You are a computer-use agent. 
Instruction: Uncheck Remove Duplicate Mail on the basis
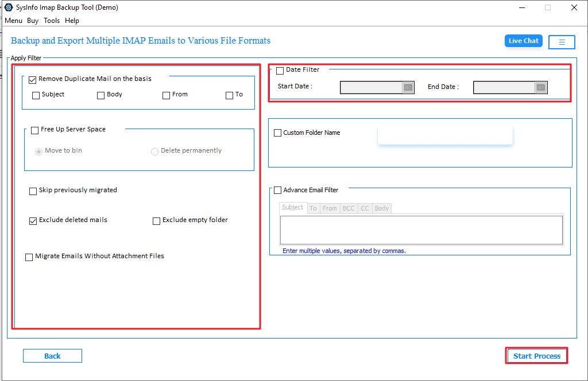click(33, 79)
